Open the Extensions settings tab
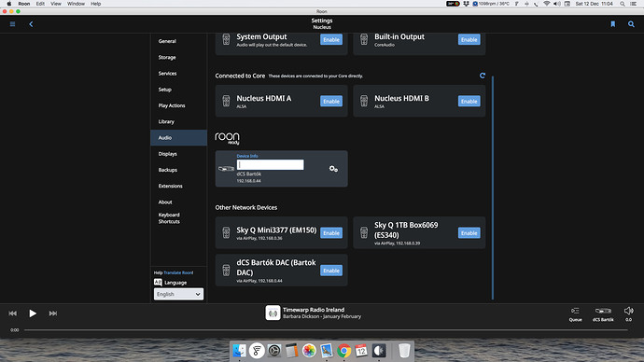 coord(178,186)
